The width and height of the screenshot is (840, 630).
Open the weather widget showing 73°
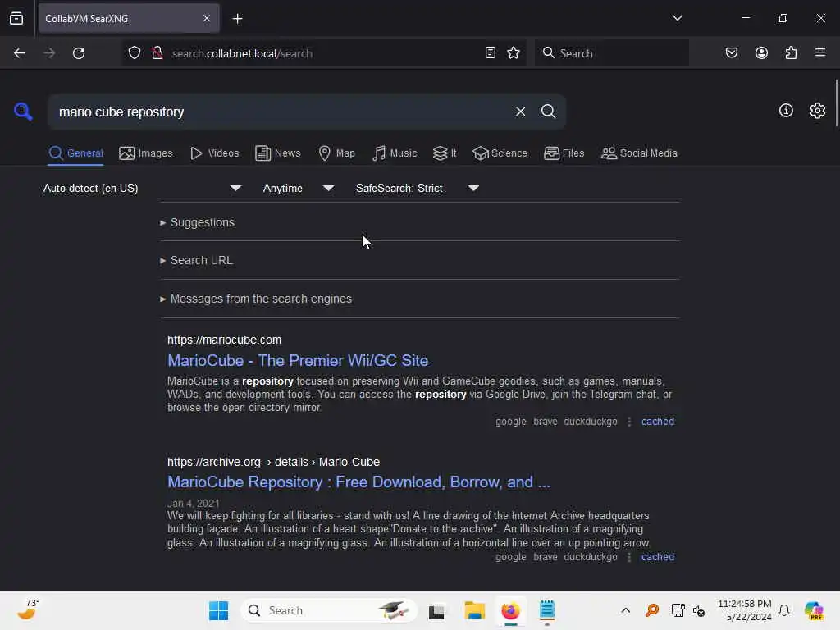pos(28,609)
